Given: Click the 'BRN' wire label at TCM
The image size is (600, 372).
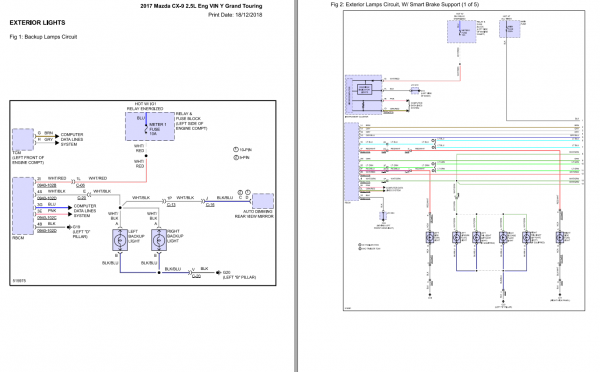Looking at the screenshot, I should coord(49,133).
